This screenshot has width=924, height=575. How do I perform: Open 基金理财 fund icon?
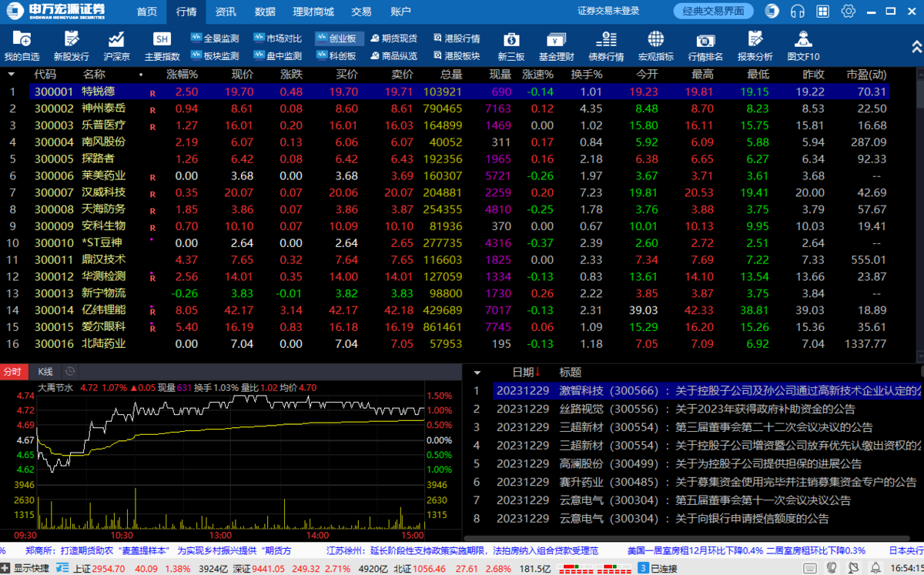coord(556,46)
